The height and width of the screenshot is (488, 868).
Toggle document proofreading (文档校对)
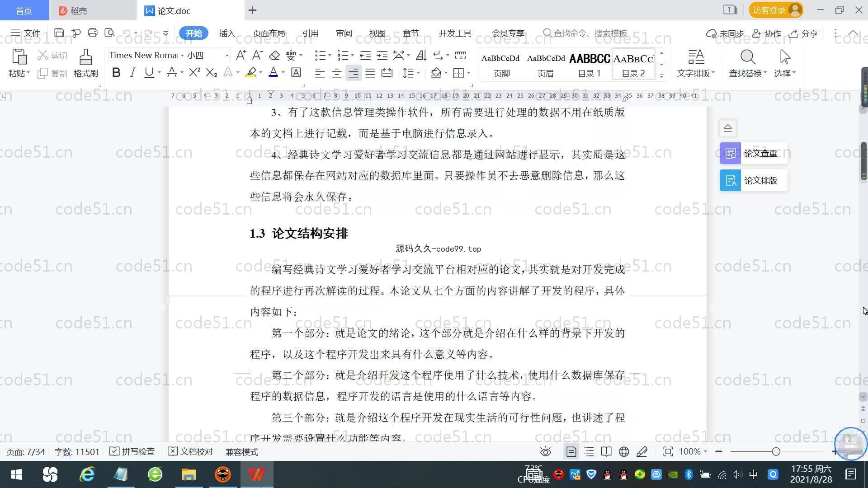pos(190,451)
